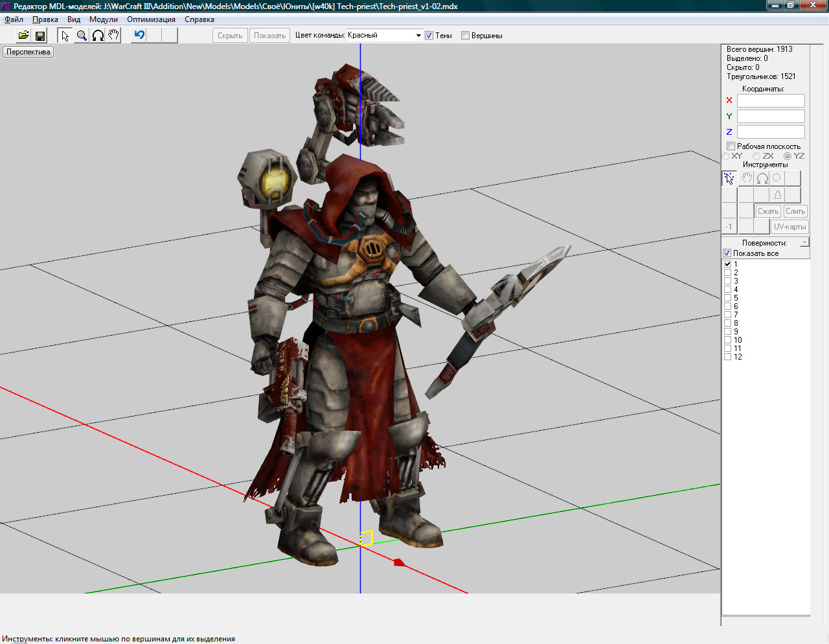The width and height of the screenshot is (829, 644).
Task: Open the Оптимизация menu
Action: 151,19
